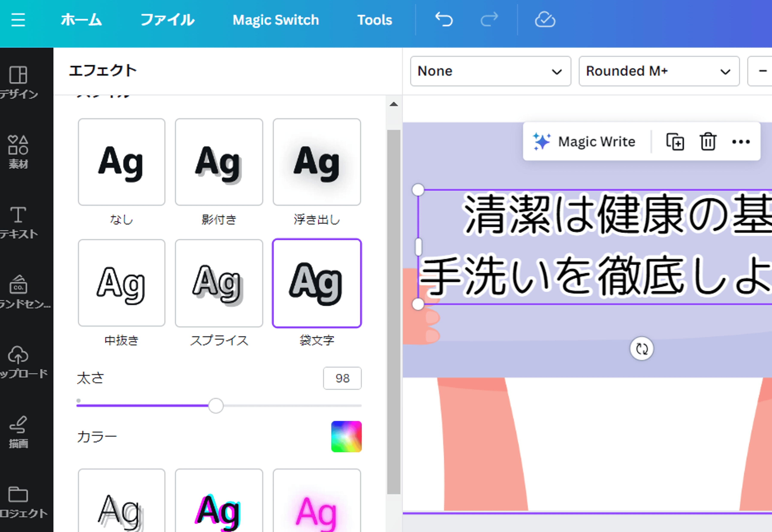Select the echo effect thumbnail
The width and height of the screenshot is (772, 532).
(x=122, y=500)
